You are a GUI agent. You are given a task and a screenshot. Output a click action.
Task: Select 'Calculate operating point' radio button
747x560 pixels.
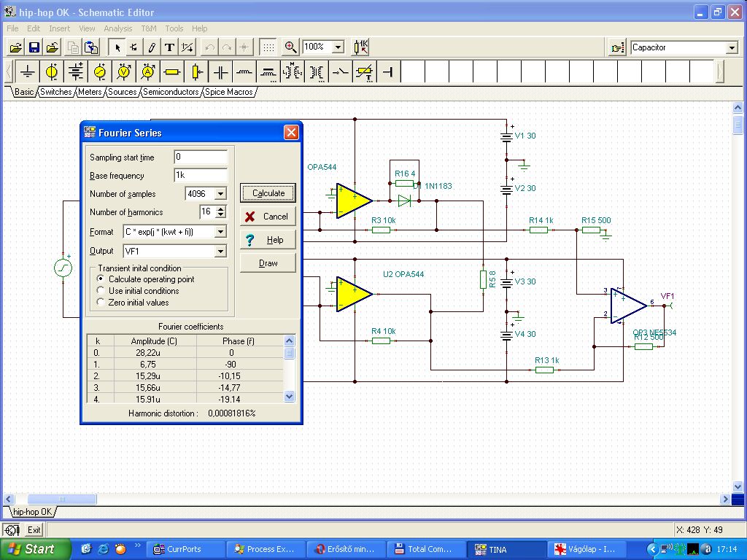101,279
